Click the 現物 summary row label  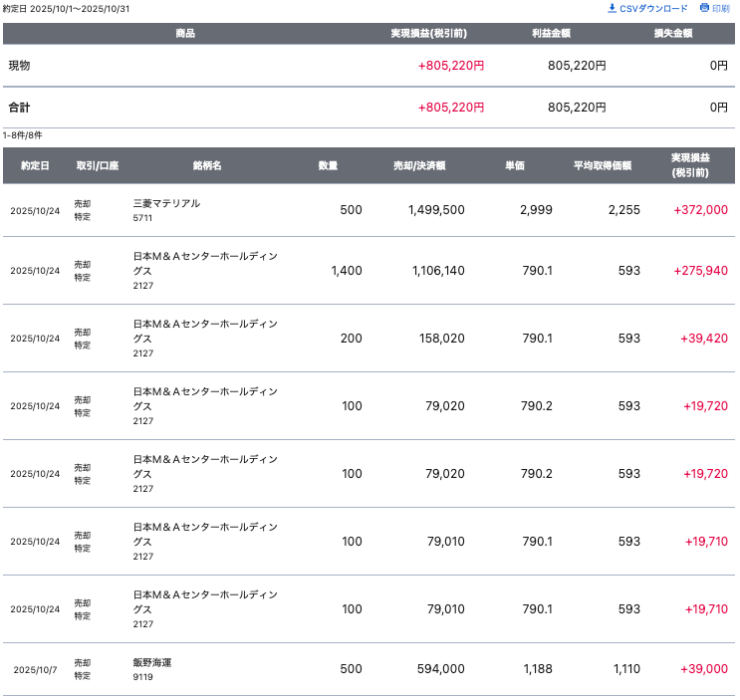[19, 66]
